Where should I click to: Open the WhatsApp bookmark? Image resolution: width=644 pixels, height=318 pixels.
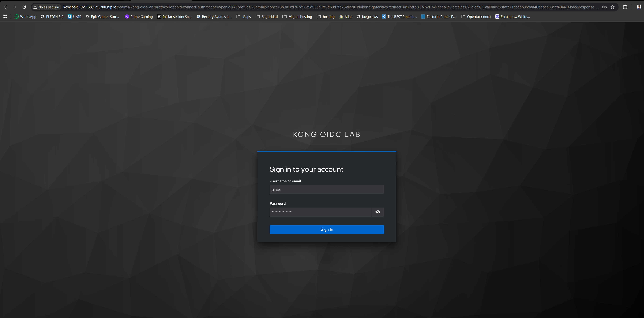pos(26,17)
